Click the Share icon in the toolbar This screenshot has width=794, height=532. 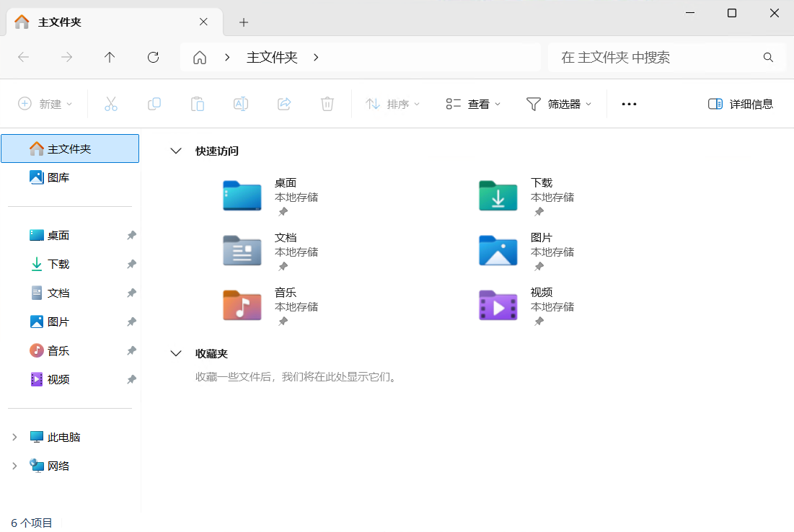pyautogui.click(x=284, y=104)
